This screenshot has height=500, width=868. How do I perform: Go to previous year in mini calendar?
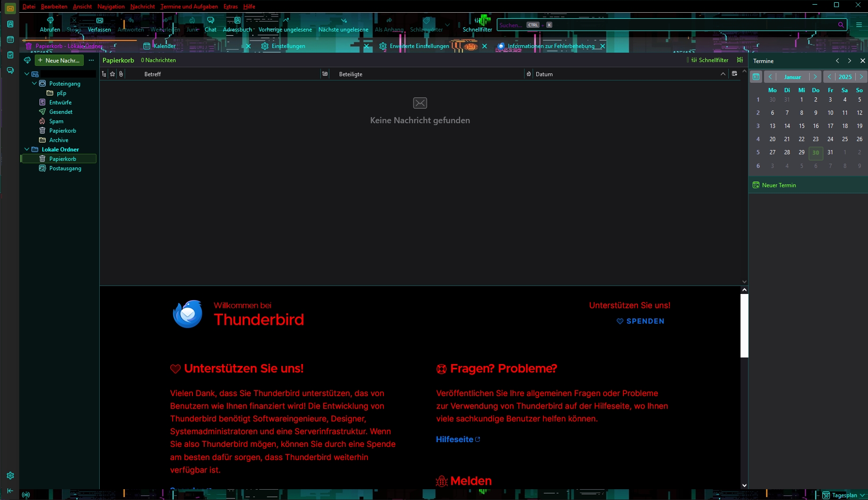click(829, 77)
